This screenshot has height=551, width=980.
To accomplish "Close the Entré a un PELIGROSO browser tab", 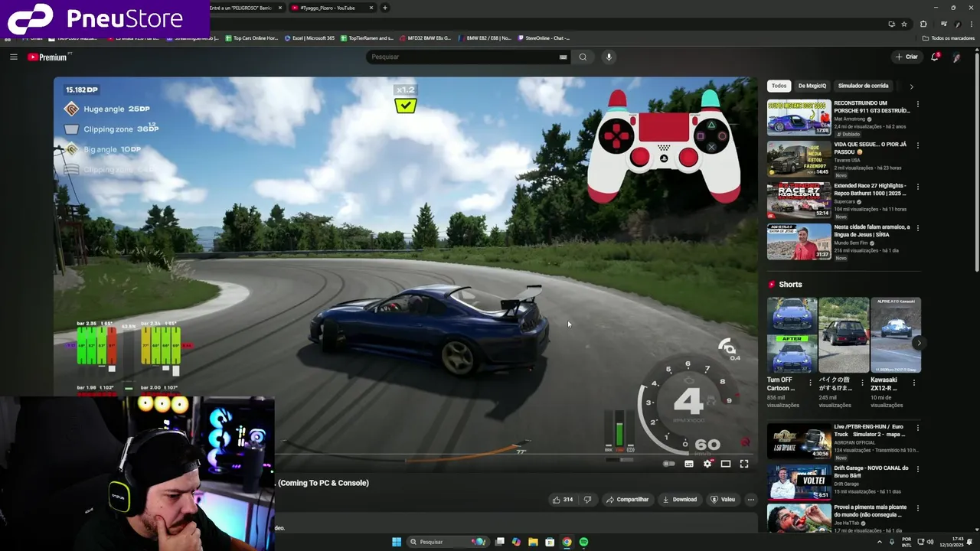I will pyautogui.click(x=280, y=8).
